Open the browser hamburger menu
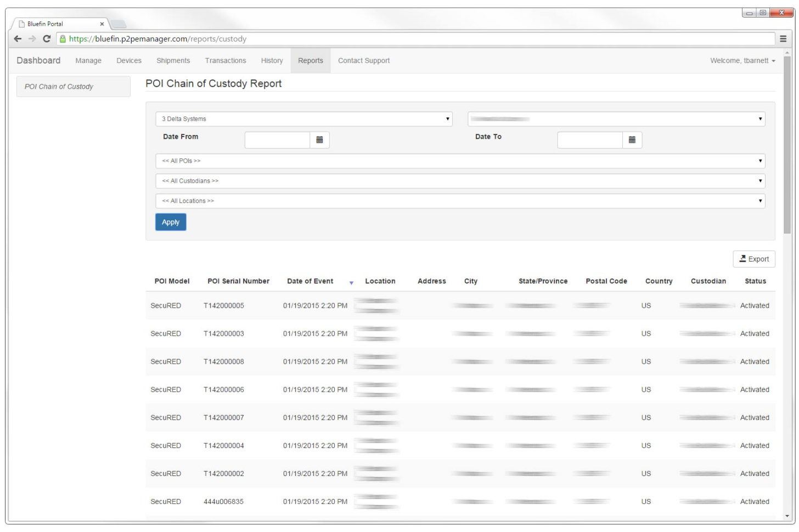 coord(783,39)
